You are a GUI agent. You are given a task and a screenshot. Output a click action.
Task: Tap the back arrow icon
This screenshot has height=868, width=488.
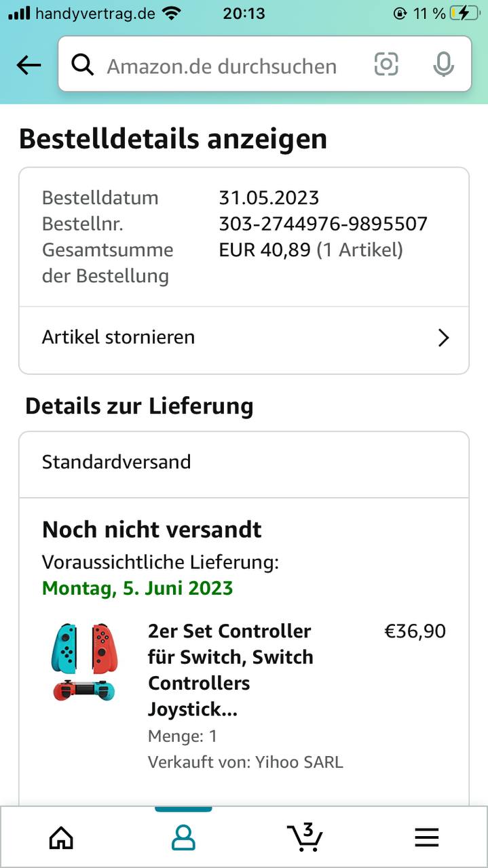click(x=29, y=65)
